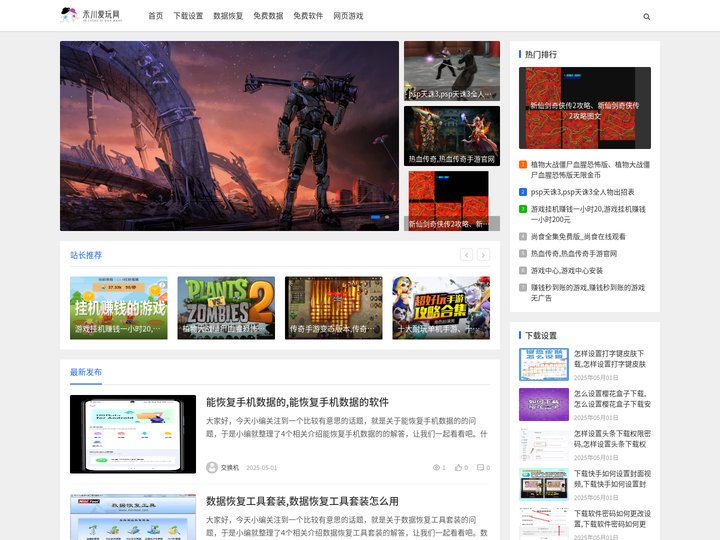Viewport: 720px width, 540px height.
Task: Open article title 能恢复手机数据的软件
Action: tap(297, 402)
